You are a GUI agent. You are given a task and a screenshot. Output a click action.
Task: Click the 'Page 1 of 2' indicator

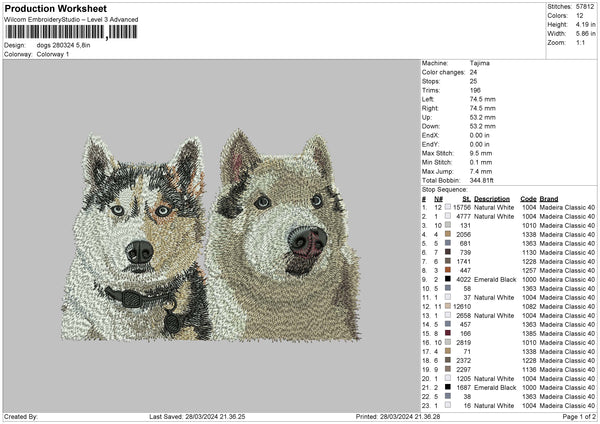click(579, 417)
